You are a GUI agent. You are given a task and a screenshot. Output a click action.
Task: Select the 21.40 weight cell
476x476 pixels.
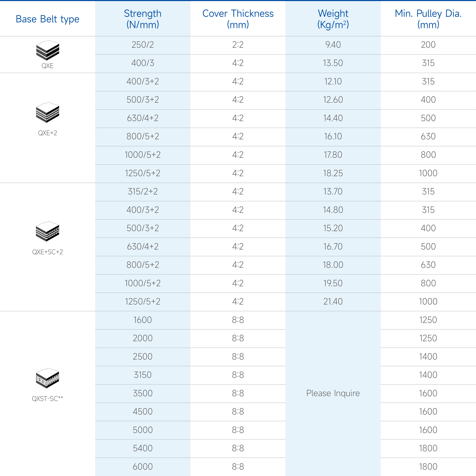pos(333,302)
